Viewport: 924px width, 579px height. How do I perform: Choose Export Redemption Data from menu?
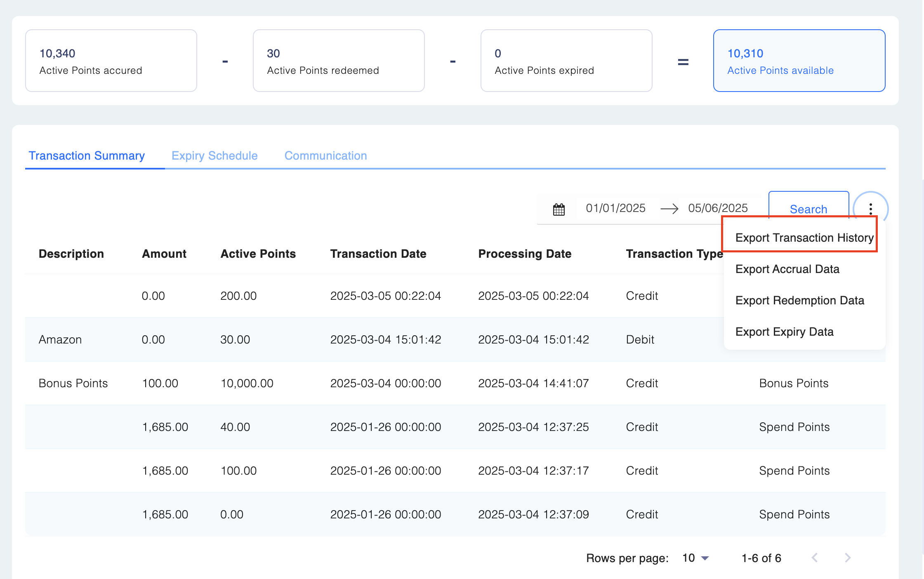799,301
